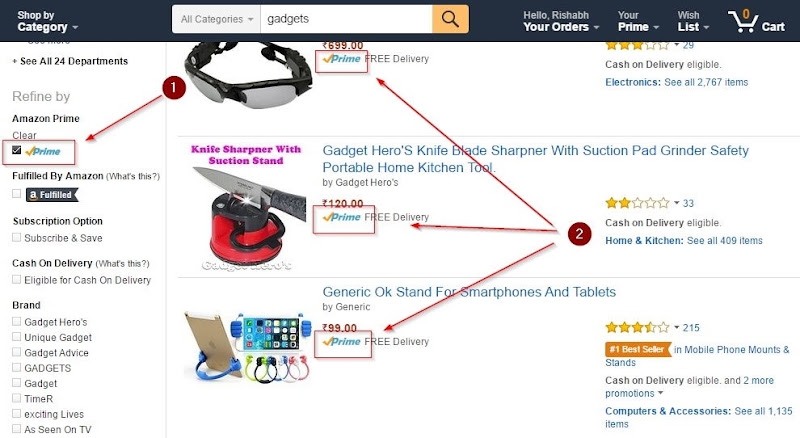Screen dimensions: 800x438
Task: Click See All 24 Departments link
Action: [x=74, y=61]
